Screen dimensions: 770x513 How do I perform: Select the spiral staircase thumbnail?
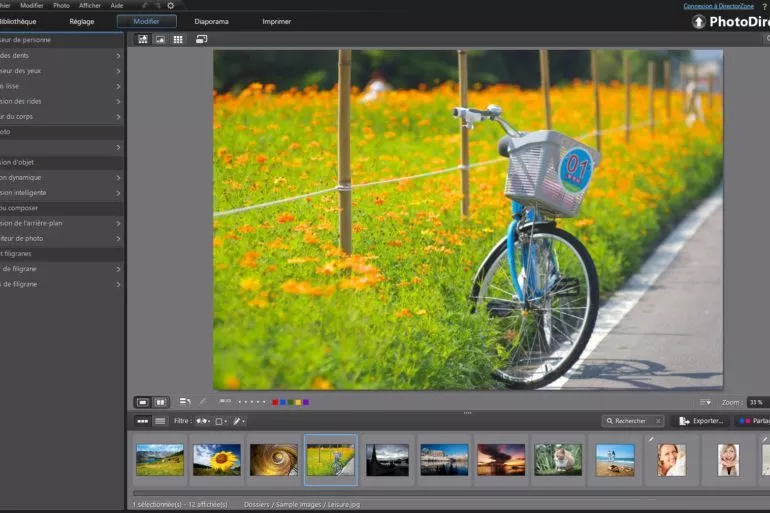click(x=274, y=460)
